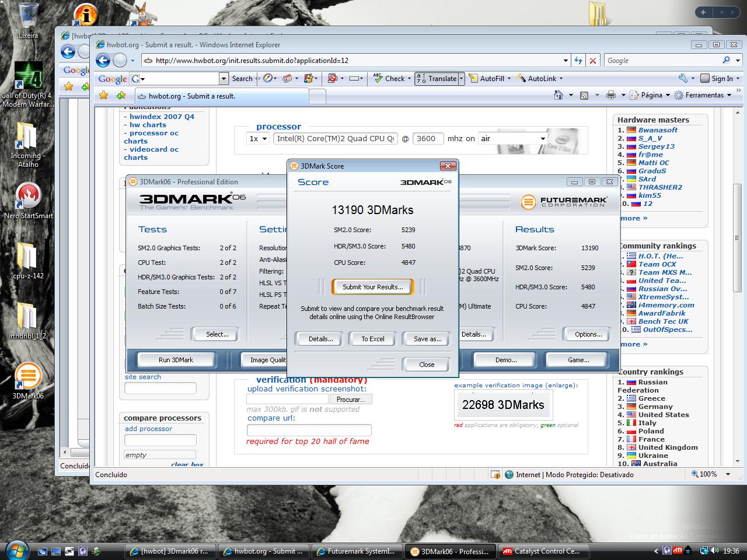
Task: Expand IE search provider dropdown arrow
Action: (x=738, y=60)
